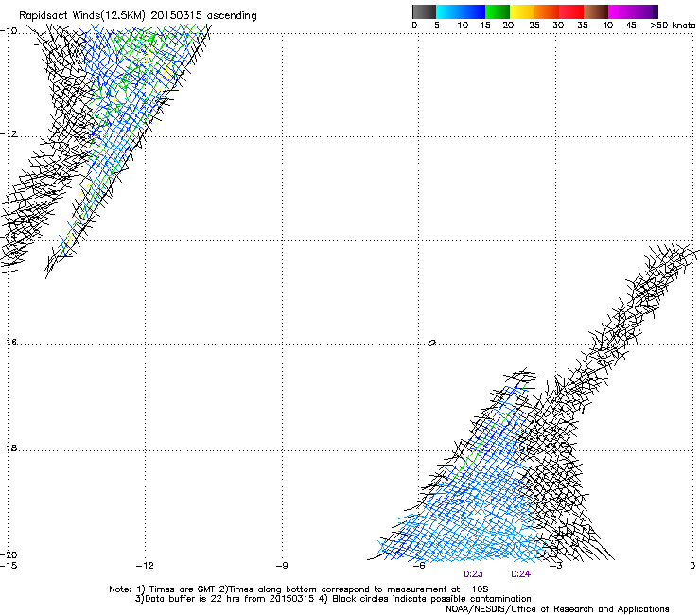
Task: Click the 'Times are GMT' note line
Action: (x=298, y=589)
